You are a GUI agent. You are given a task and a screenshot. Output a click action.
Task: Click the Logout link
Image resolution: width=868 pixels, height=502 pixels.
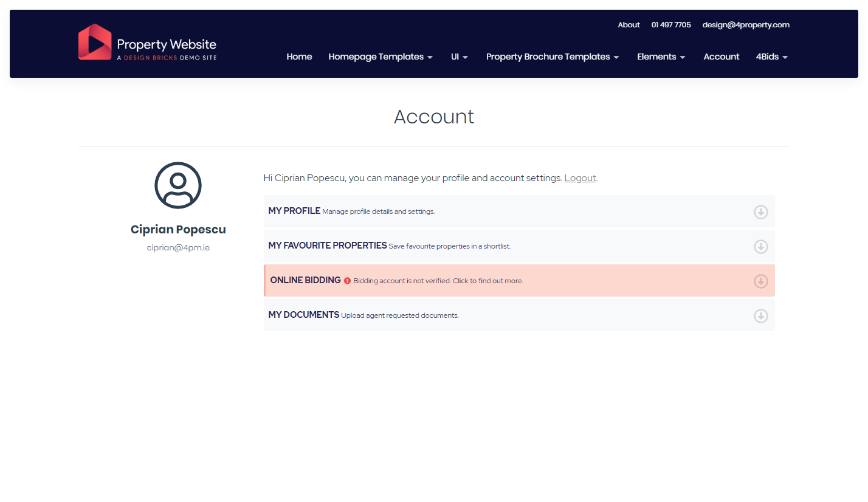(580, 178)
